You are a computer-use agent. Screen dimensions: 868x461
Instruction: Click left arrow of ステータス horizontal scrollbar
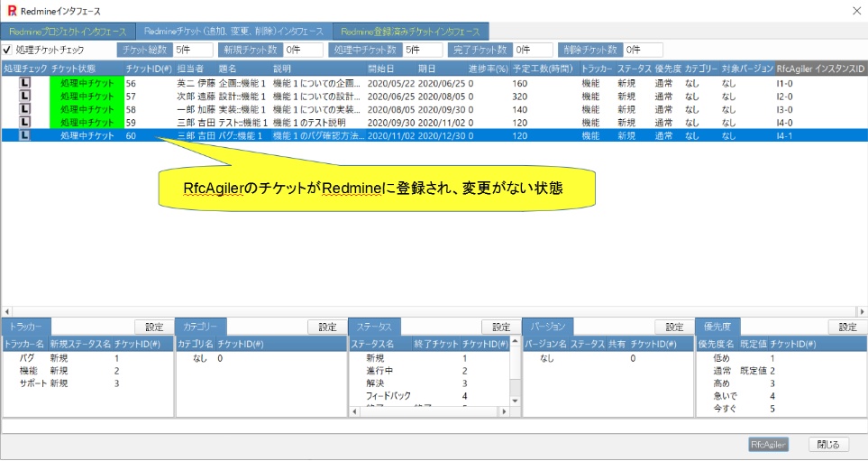353,411
